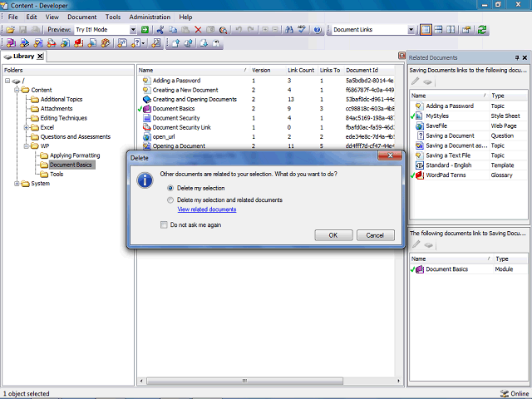Open the Administration menu

(150, 17)
